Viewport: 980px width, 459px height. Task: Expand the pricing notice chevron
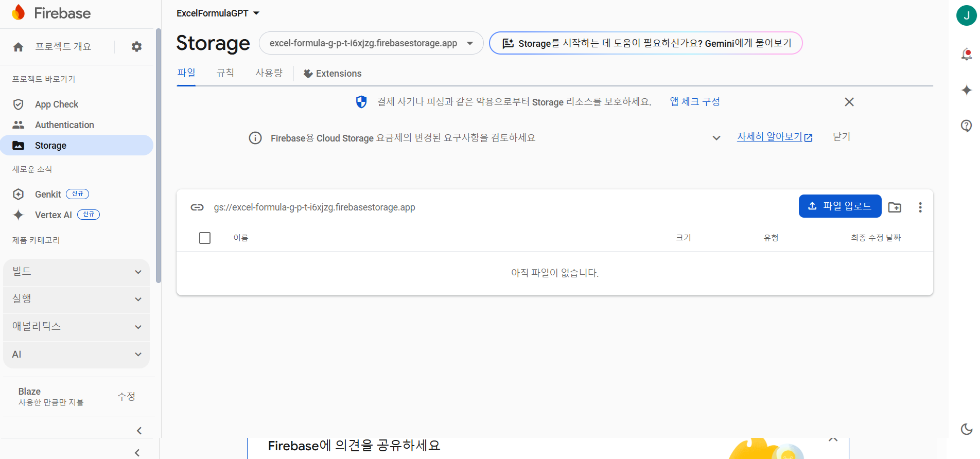[716, 138]
